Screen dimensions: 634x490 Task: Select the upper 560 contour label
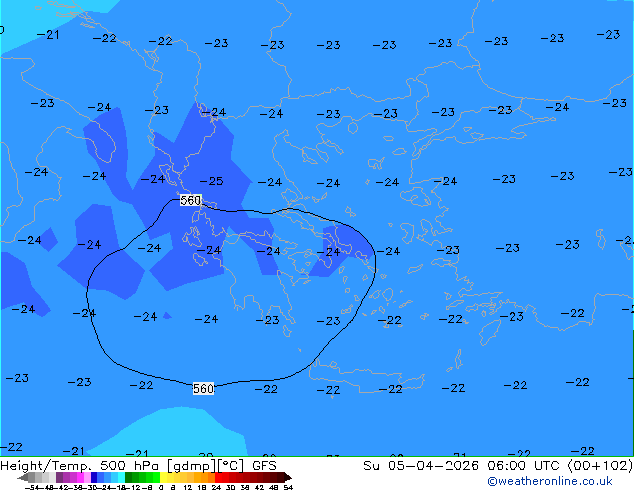tap(190, 200)
